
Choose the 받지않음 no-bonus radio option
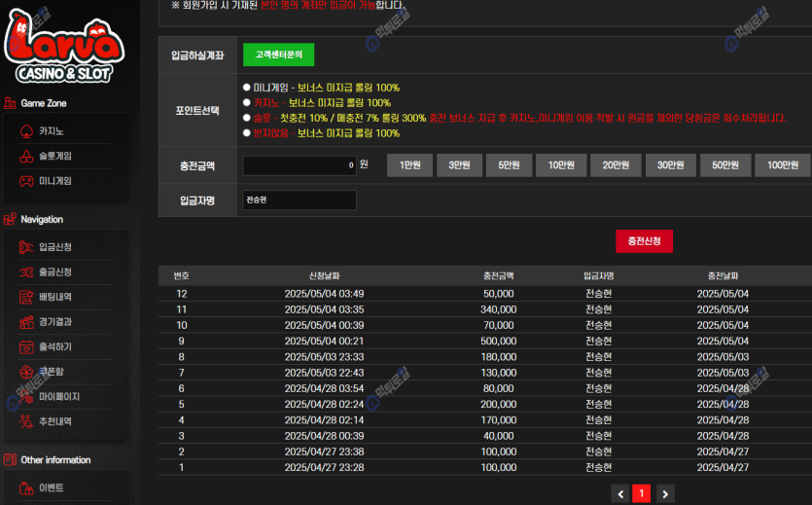coord(247,132)
